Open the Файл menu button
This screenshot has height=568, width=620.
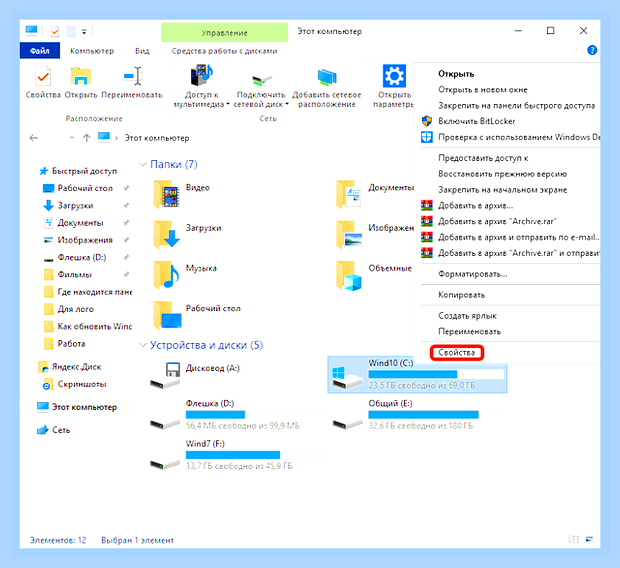click(40, 51)
